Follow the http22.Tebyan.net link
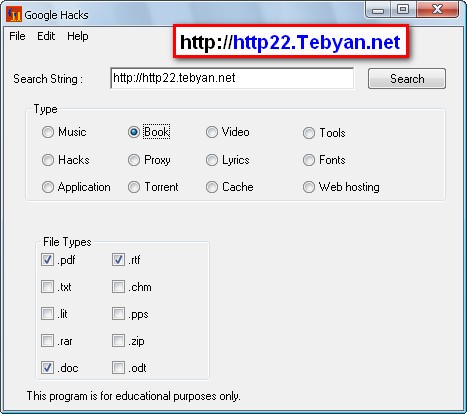 coord(316,42)
